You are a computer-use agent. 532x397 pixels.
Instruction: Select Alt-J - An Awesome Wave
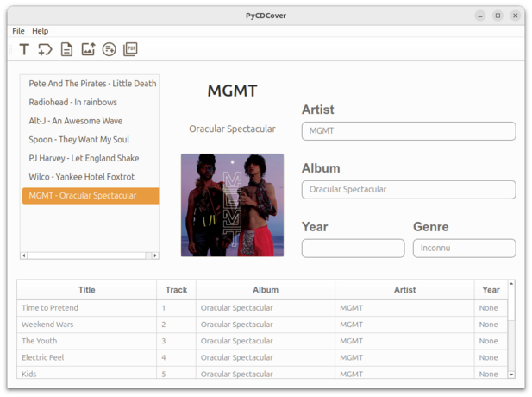point(76,121)
